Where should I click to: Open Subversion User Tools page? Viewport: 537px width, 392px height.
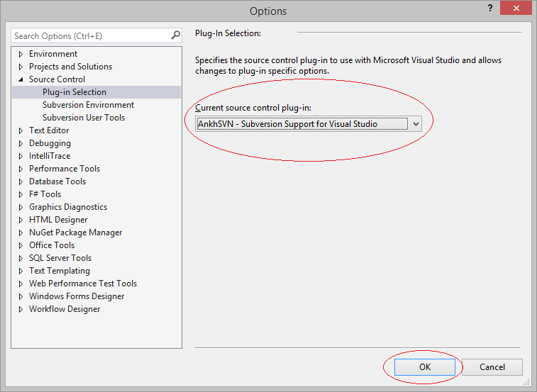84,118
